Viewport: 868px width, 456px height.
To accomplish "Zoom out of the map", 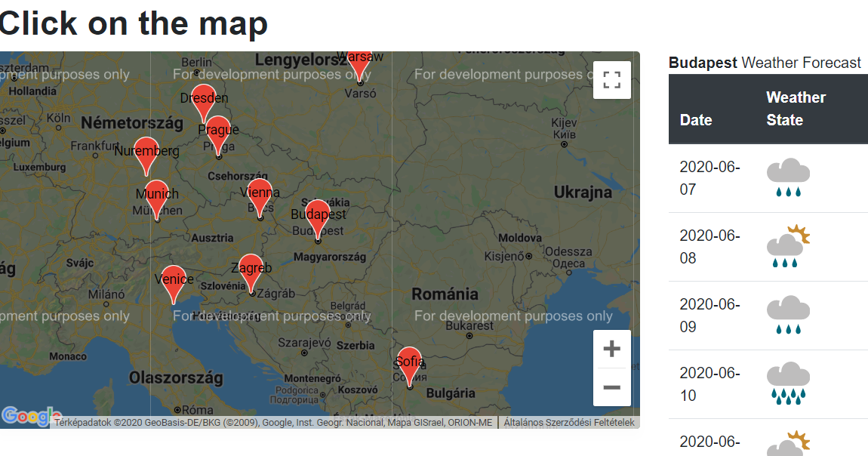I will click(x=611, y=387).
